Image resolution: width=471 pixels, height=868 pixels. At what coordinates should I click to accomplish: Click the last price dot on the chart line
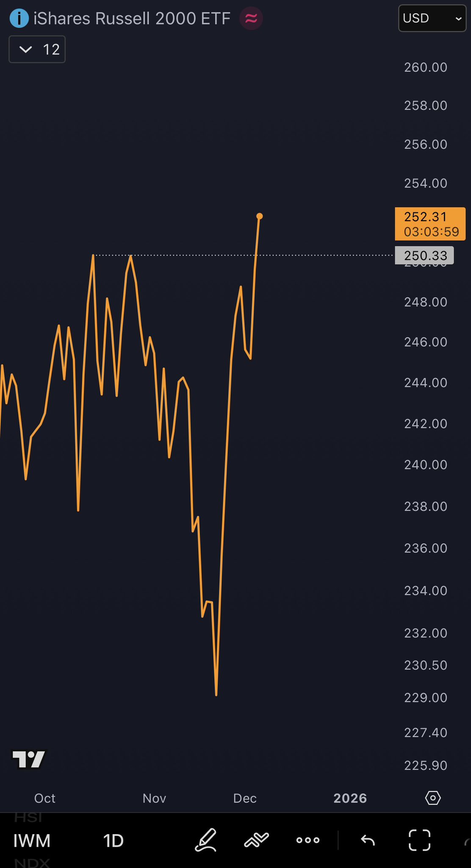(x=260, y=217)
